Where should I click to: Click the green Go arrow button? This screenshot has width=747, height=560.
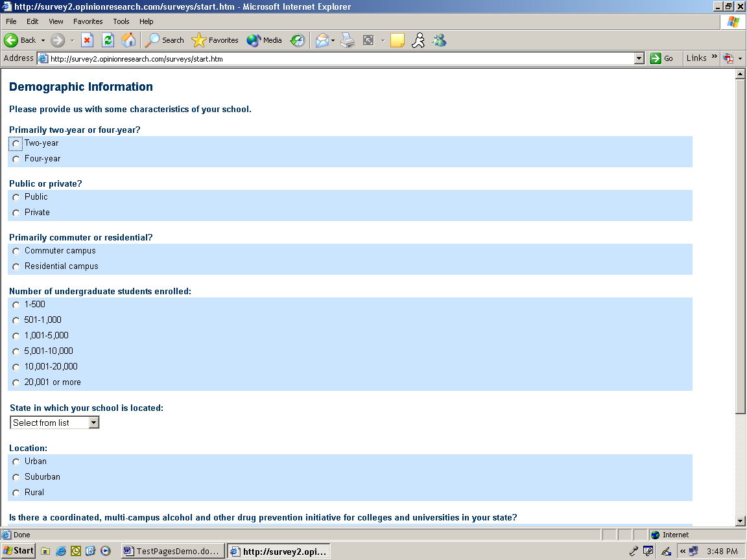656,58
